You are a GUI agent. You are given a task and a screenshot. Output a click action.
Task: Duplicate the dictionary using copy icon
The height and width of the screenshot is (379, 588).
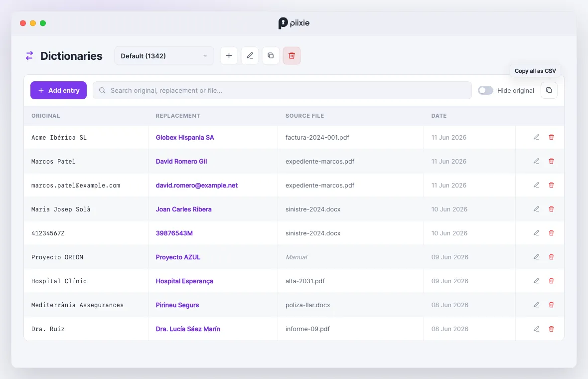click(271, 55)
